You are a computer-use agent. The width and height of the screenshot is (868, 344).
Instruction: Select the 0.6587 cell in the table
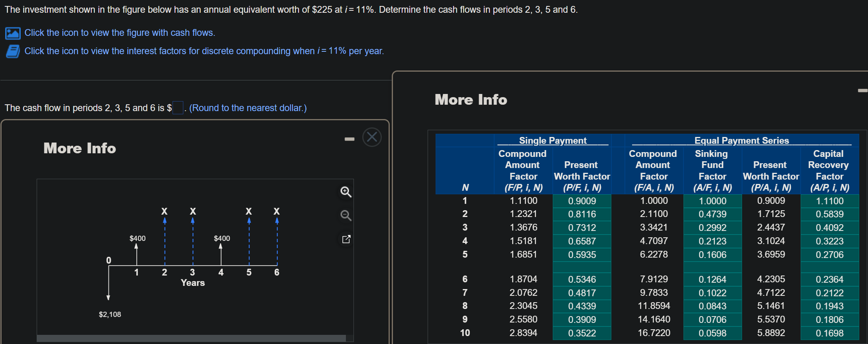click(x=582, y=241)
